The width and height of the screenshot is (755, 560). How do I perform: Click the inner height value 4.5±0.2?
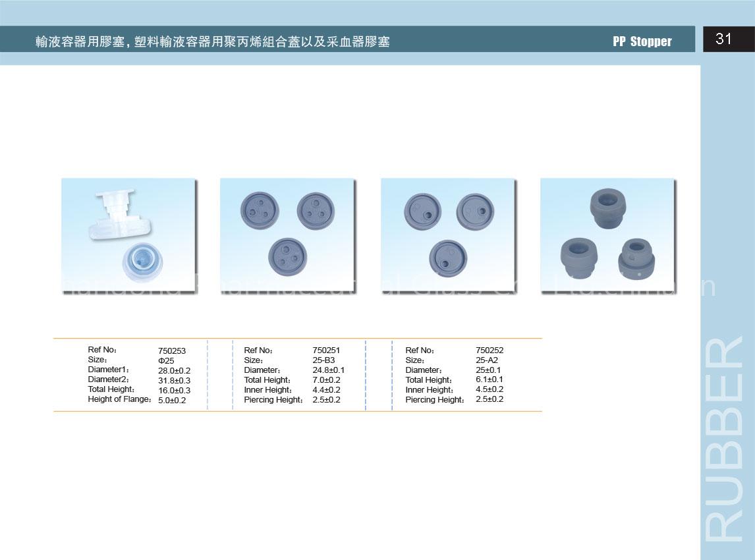489,389
